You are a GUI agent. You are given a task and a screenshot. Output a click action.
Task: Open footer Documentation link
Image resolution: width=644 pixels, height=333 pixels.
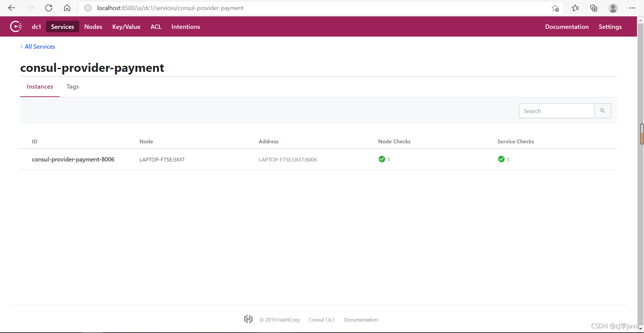tap(361, 320)
